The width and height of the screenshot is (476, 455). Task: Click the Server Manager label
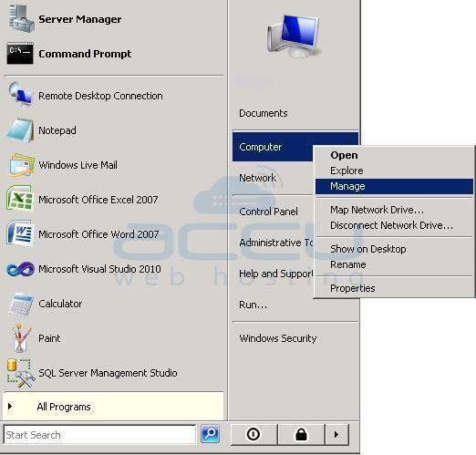click(x=80, y=19)
